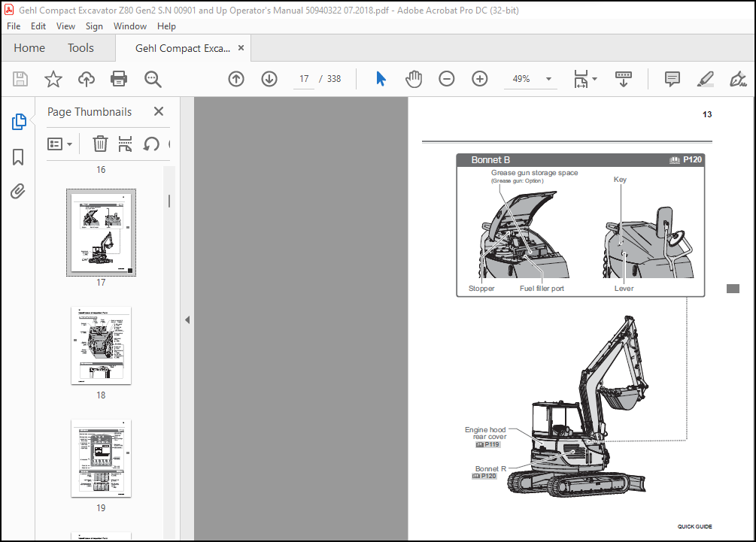Viewport: 756px width, 542px height.
Task: Go to the next page
Action: pos(269,79)
